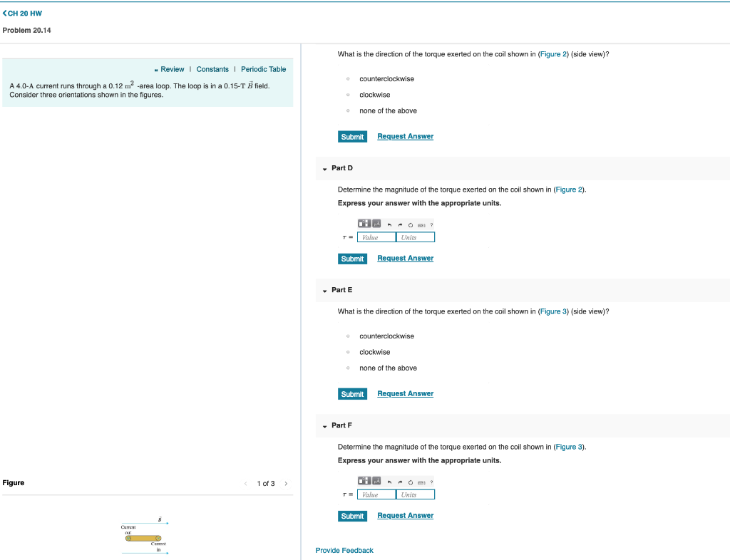Submit the Part D answer
The image size is (730, 560).
pos(352,258)
